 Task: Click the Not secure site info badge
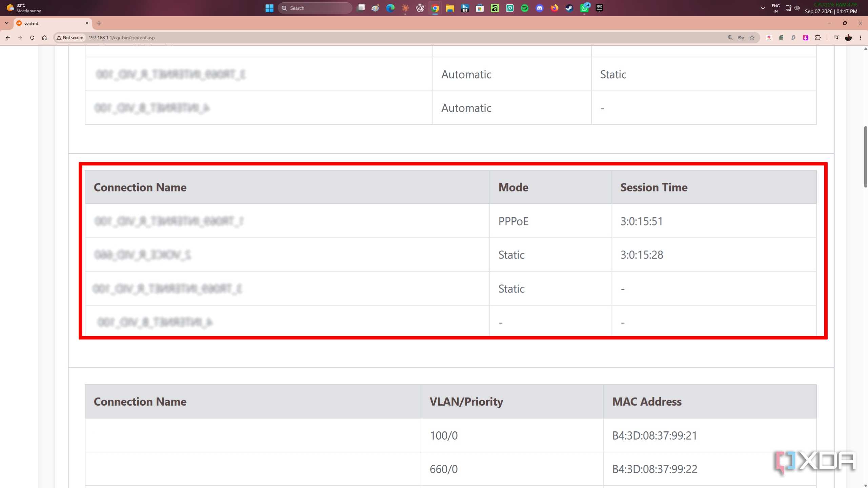click(x=70, y=38)
